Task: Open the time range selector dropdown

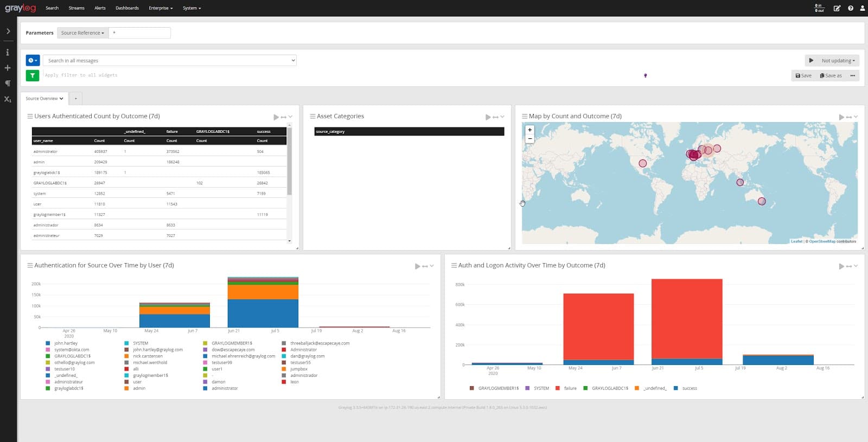Action: [33, 60]
